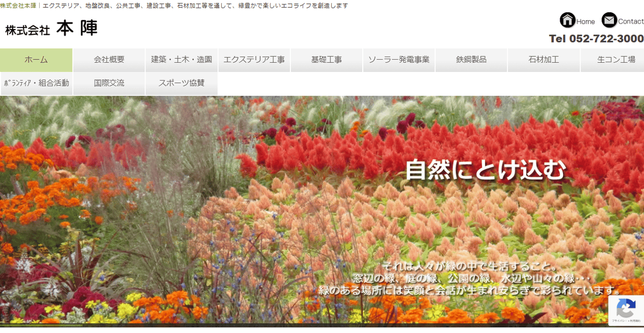Navigate to 基礎工事

326,60
